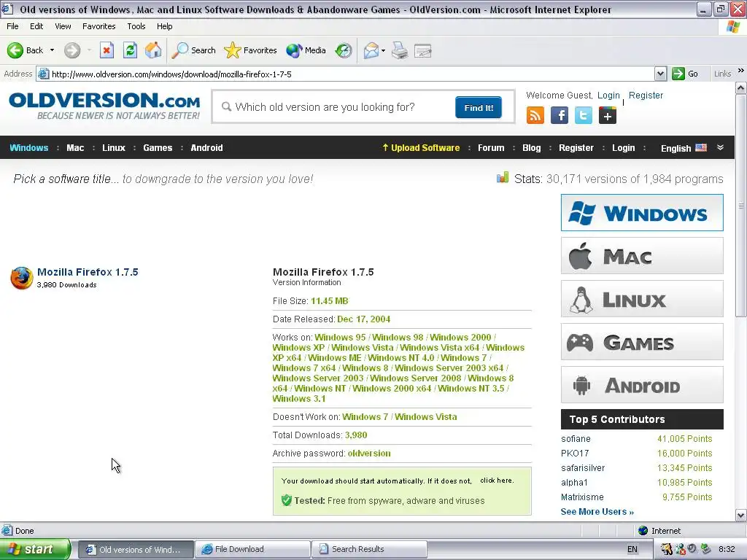Expand the Mail button dropdown arrow
This screenshot has width=747, height=560.
(383, 50)
